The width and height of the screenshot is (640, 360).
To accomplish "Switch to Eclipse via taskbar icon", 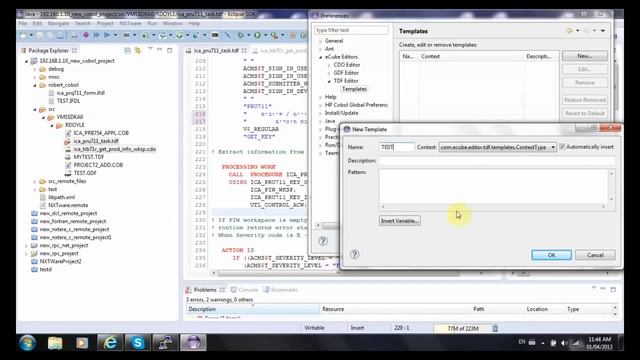I will click(193, 343).
